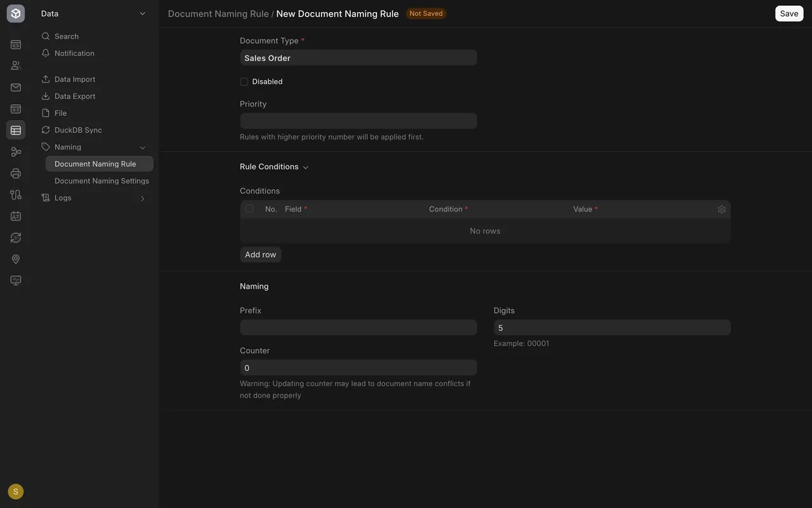Open the users icon in the rail
The width and height of the screenshot is (812, 508).
tap(16, 65)
